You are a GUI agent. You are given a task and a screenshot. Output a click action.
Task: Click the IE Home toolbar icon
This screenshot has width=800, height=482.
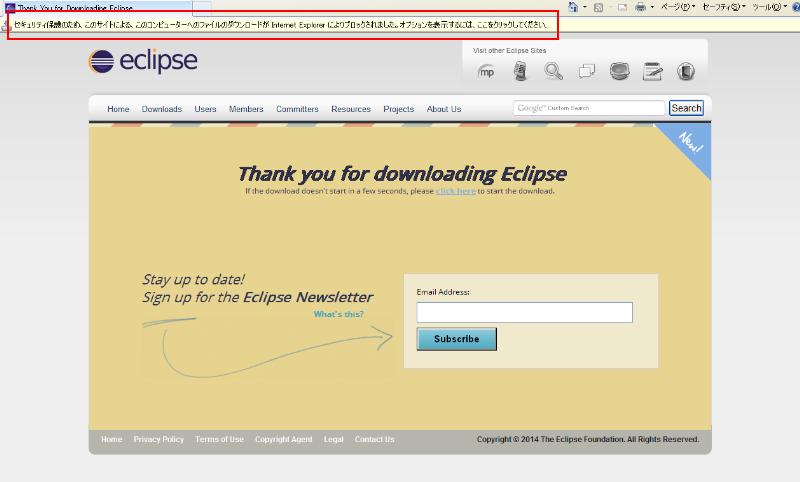[573, 7]
